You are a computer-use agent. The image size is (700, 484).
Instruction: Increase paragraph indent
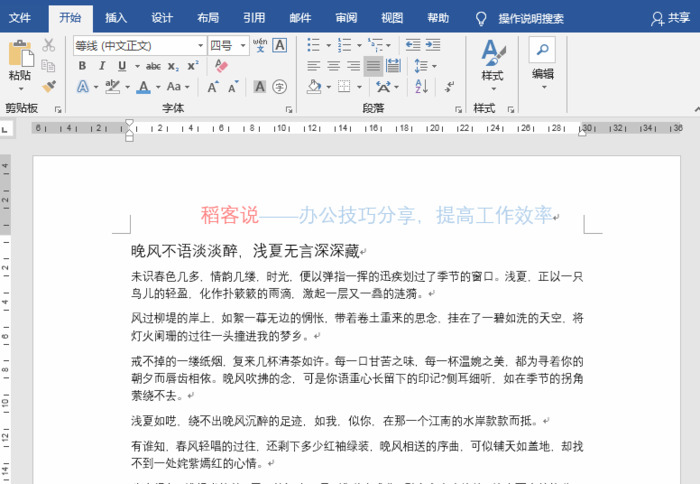[433, 45]
